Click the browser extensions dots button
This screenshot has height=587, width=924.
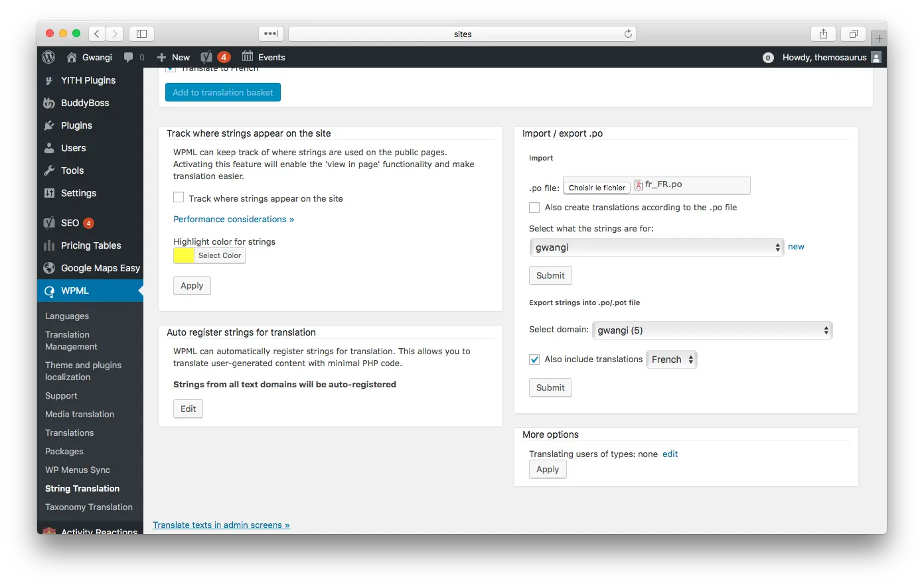point(271,34)
